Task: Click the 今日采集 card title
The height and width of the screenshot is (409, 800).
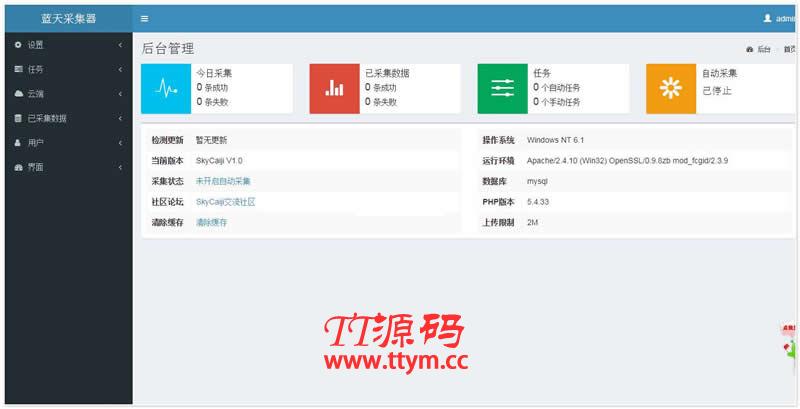Action: pyautogui.click(x=214, y=73)
